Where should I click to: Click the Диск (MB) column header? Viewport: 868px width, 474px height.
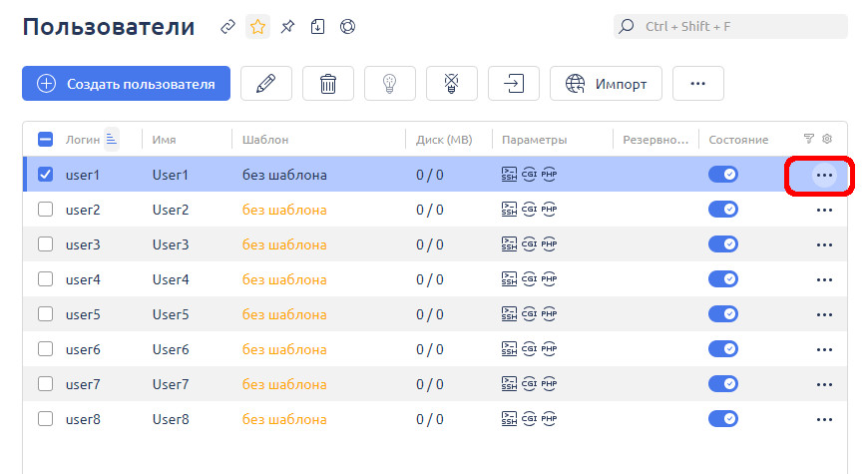click(x=444, y=140)
